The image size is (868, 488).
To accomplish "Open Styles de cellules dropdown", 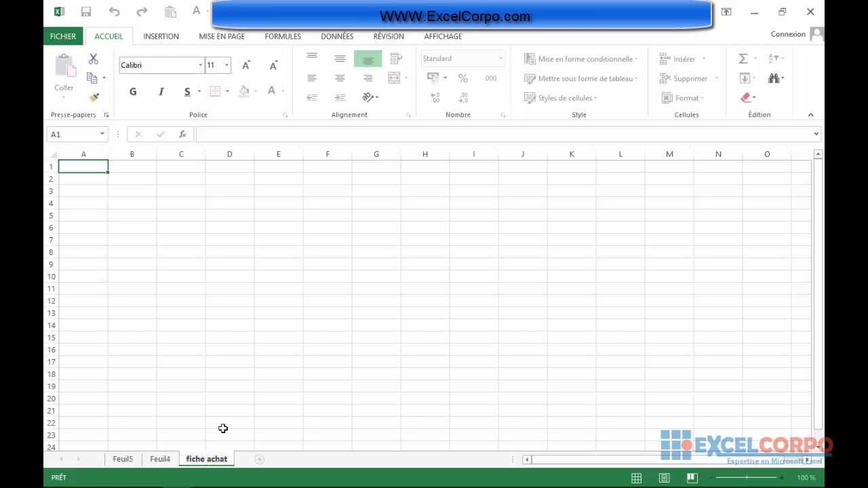I will click(x=560, y=98).
